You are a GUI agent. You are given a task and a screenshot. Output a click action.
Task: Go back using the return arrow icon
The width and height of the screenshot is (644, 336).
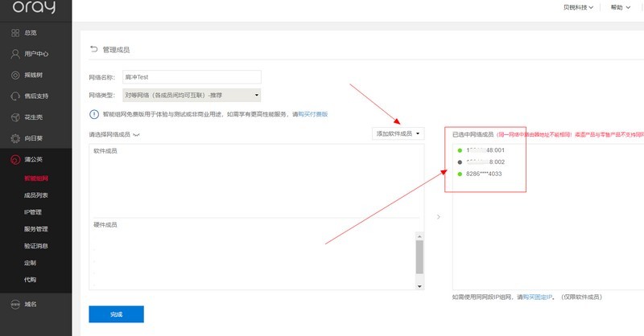point(94,49)
